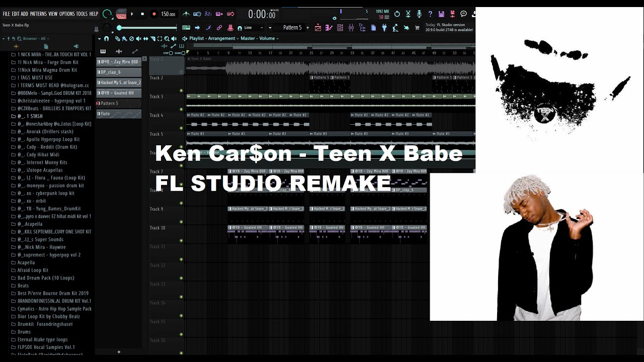This screenshot has height=362, width=644.
Task: Select the Slice tool in playlist toolbar
Action: click(153, 39)
